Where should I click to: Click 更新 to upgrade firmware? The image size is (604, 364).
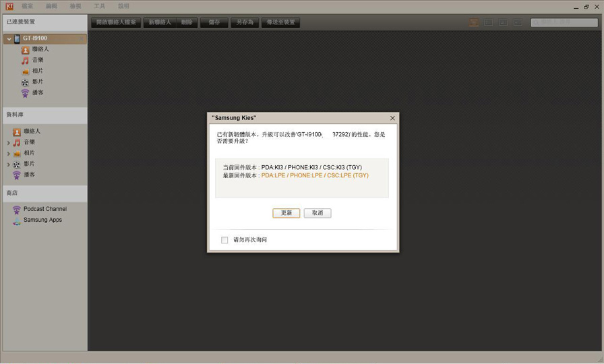pos(286,213)
